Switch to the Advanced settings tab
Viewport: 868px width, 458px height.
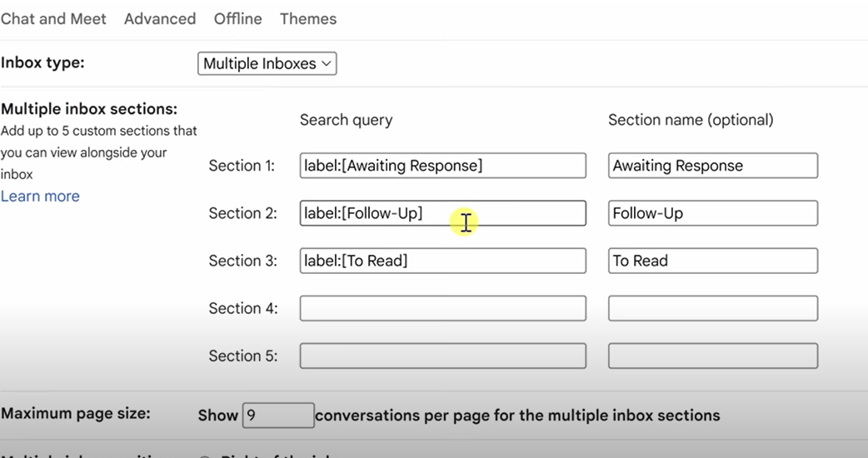click(x=160, y=19)
